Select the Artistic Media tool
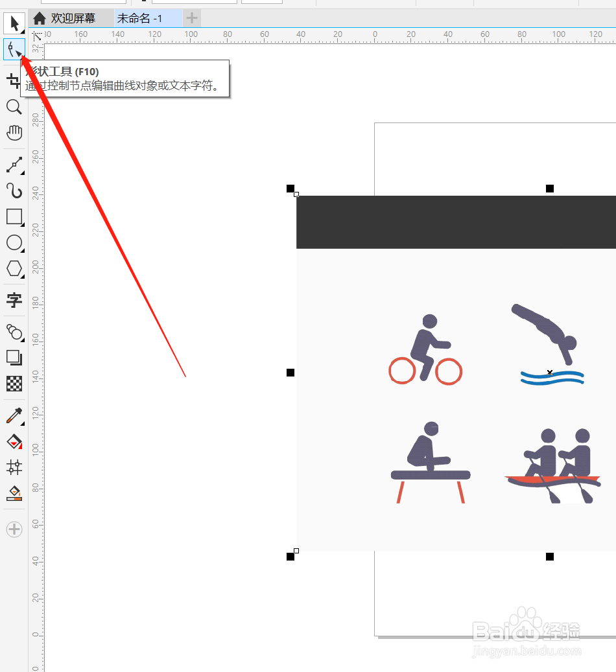Image resolution: width=616 pixels, height=672 pixels. 14,191
